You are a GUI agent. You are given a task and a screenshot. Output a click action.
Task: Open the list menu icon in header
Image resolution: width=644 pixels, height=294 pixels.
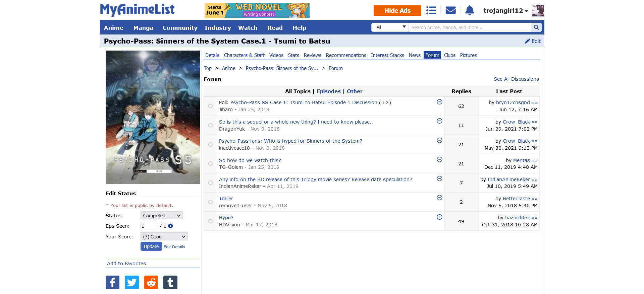pyautogui.click(x=431, y=10)
